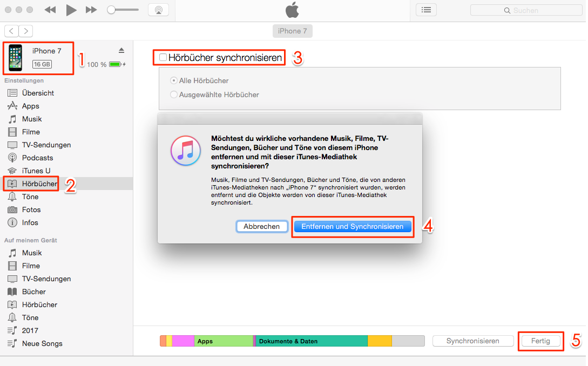Image resolution: width=588 pixels, height=366 pixels.
Task: Click the iTunes U graduation cap icon
Action: pos(12,171)
